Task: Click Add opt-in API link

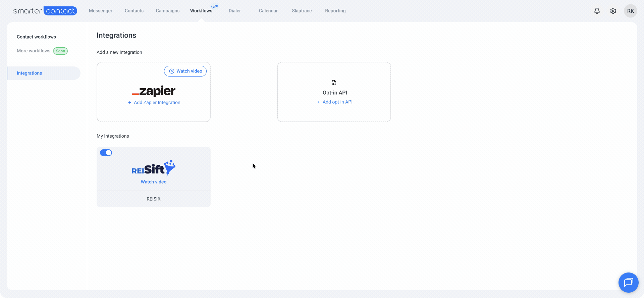Action: pos(334,102)
